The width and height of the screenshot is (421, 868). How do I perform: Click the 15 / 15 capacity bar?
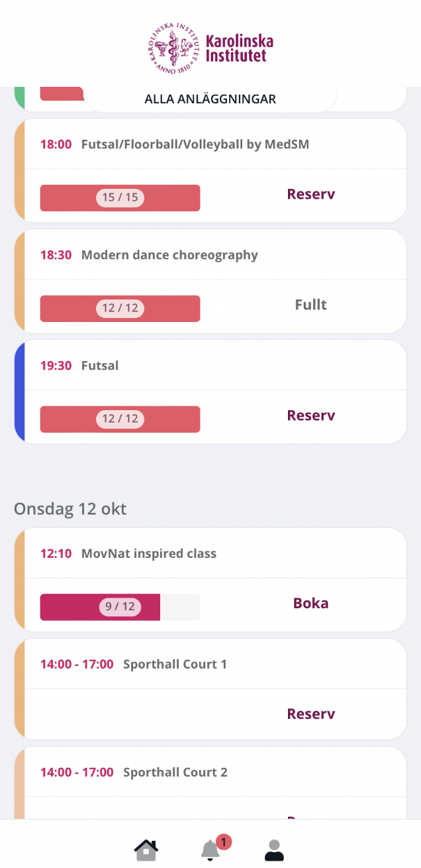point(120,198)
